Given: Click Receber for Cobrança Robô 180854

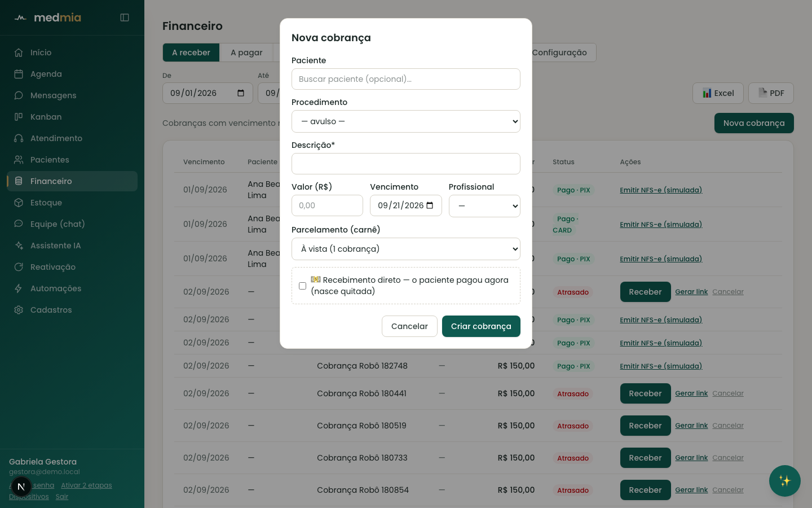Looking at the screenshot, I should click(x=645, y=490).
